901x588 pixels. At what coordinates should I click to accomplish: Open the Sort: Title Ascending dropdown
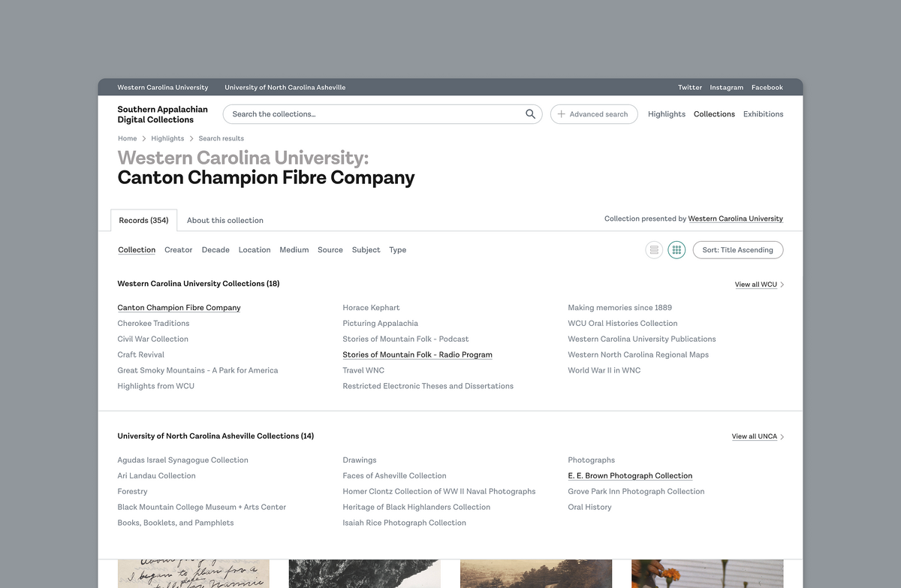click(x=737, y=249)
